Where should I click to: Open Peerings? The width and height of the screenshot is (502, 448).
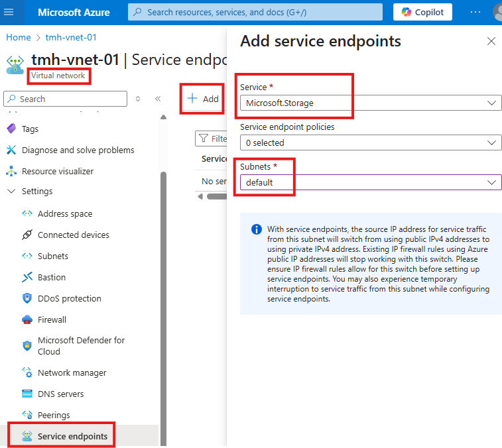click(54, 415)
